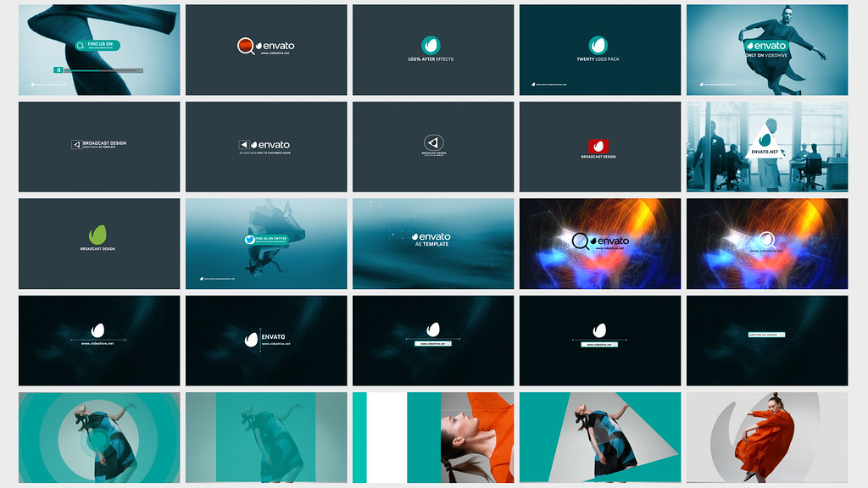Screen dimensions: 868x488
Task: Click the circular play-triangle logo icon
Action: (x=433, y=142)
